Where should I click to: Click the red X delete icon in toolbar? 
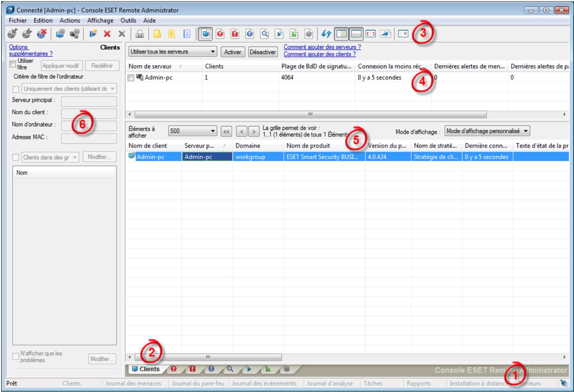click(x=107, y=34)
